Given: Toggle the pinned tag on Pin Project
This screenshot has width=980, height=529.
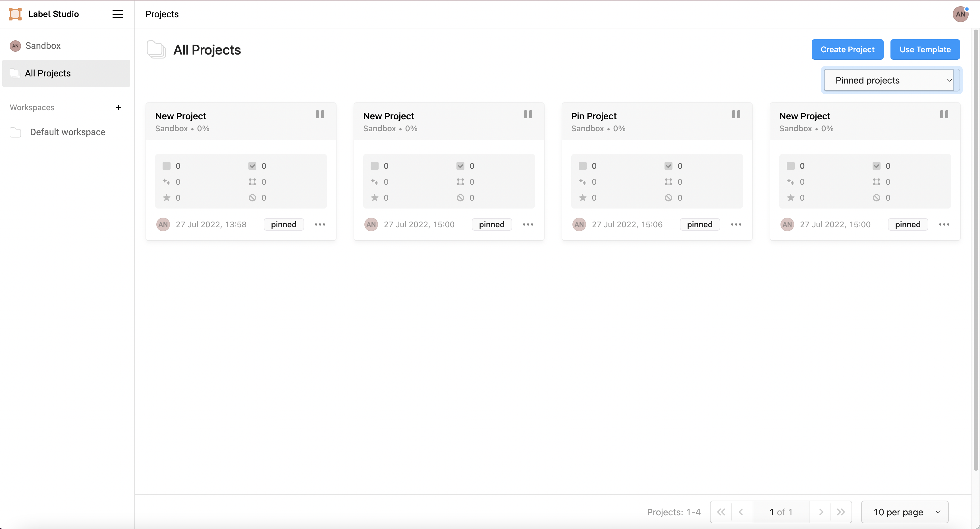Looking at the screenshot, I should [x=699, y=224].
